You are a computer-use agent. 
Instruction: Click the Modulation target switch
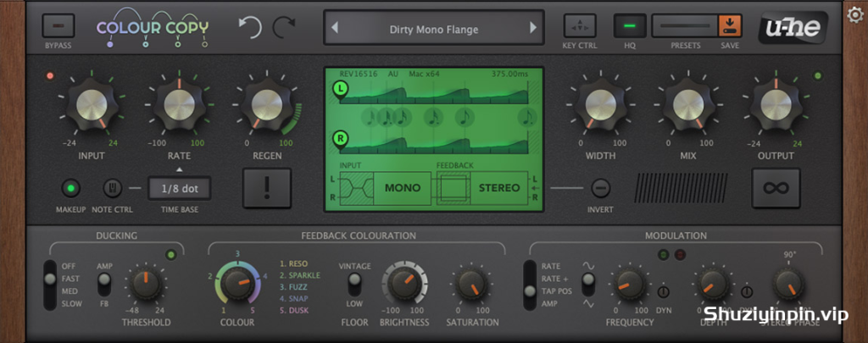point(530,285)
